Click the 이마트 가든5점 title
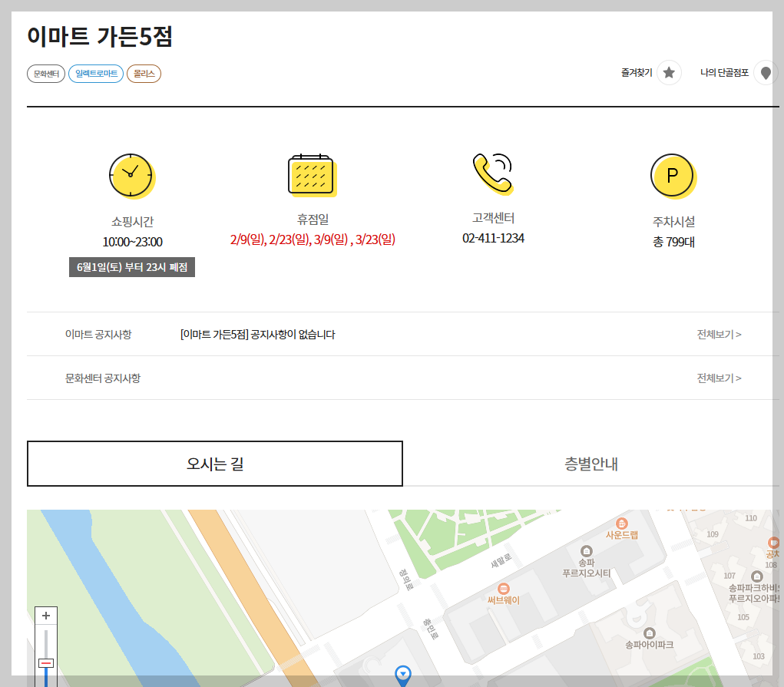The image size is (784, 687). (x=100, y=37)
